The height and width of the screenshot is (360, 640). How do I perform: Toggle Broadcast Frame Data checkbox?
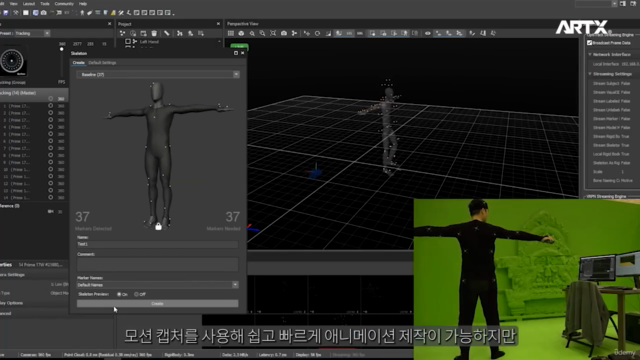(589, 43)
